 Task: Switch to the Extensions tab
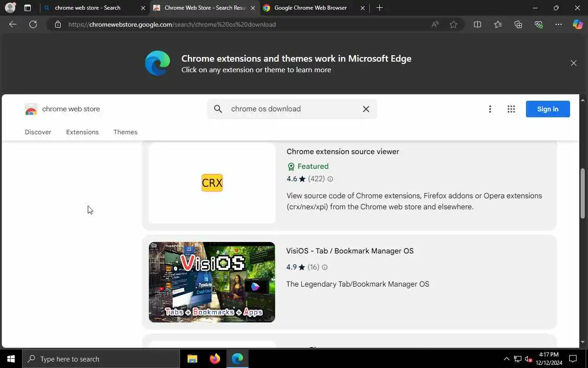pyautogui.click(x=82, y=132)
